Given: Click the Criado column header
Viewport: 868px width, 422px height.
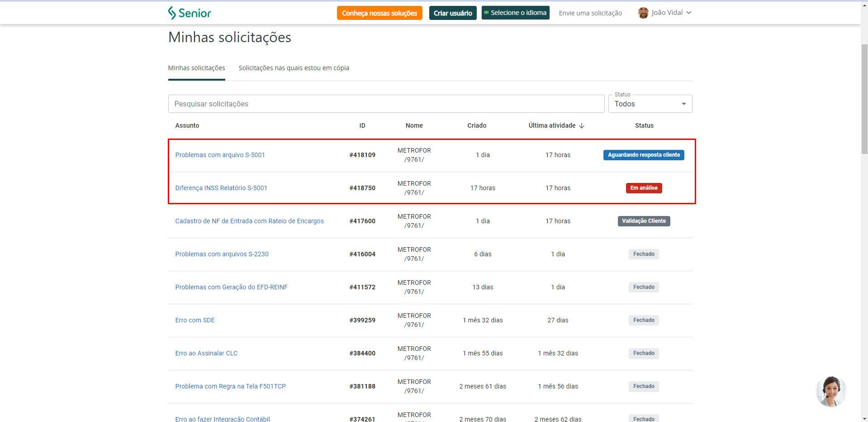Looking at the screenshot, I should (477, 125).
